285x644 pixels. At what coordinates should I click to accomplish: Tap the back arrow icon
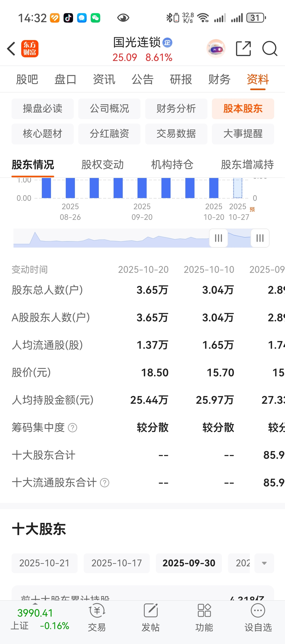11,48
